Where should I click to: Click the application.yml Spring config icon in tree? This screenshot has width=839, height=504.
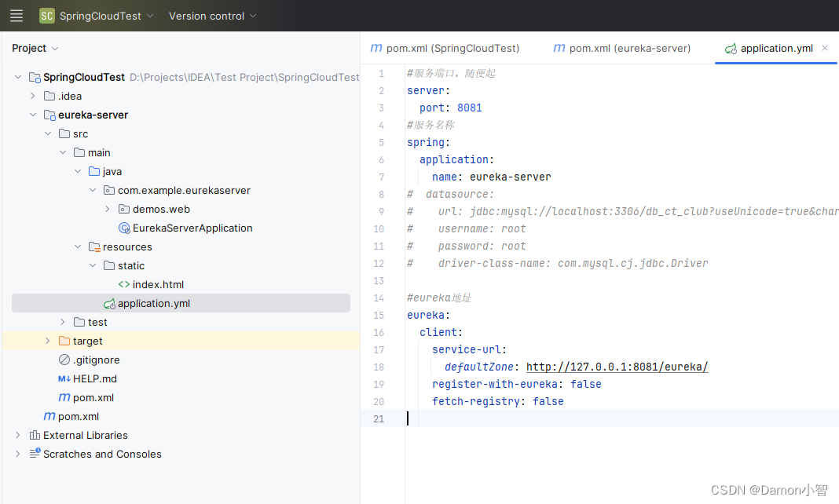110,304
